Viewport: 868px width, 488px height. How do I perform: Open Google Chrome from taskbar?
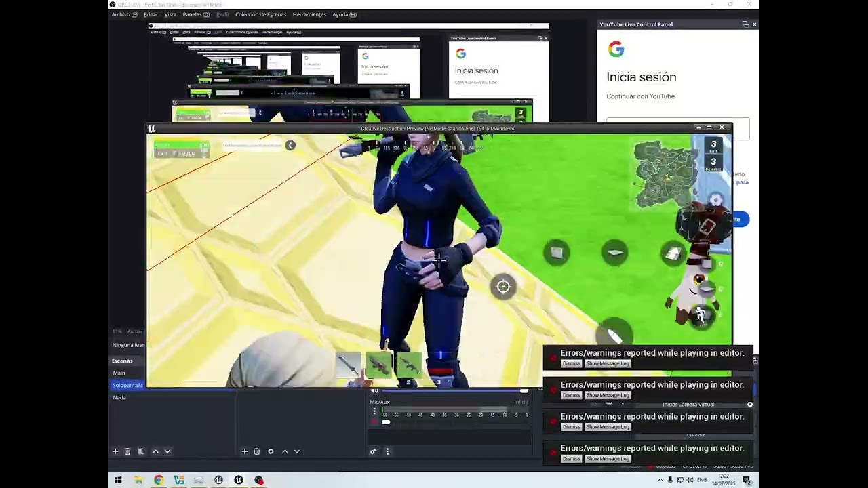click(x=159, y=480)
